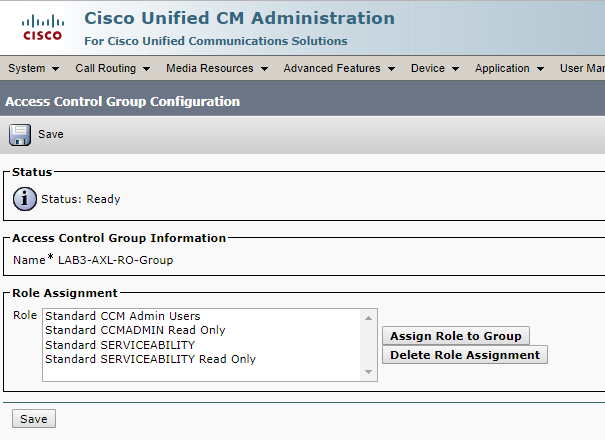
Task: Click the Cisco logo
Action: [x=41, y=27]
